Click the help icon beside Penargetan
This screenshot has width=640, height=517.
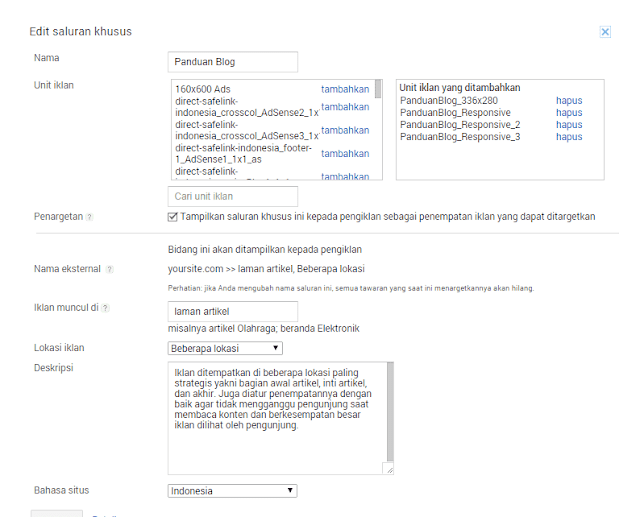pyautogui.click(x=90, y=216)
